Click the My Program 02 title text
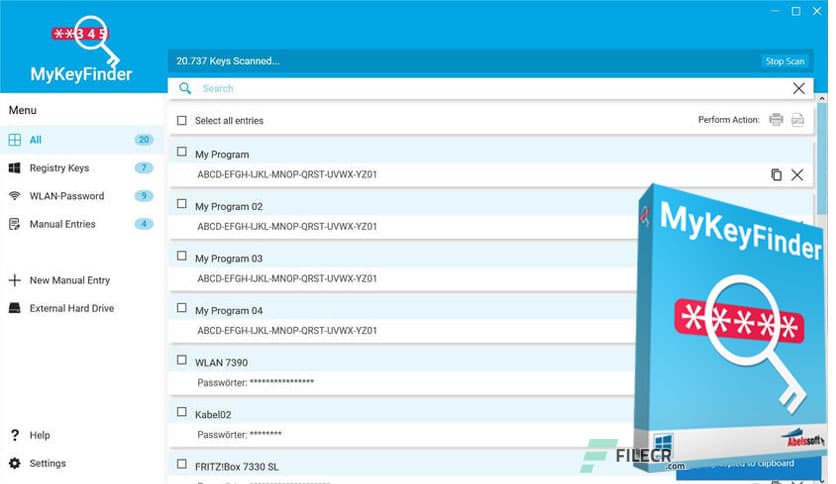This screenshot has height=484, width=836. click(229, 206)
